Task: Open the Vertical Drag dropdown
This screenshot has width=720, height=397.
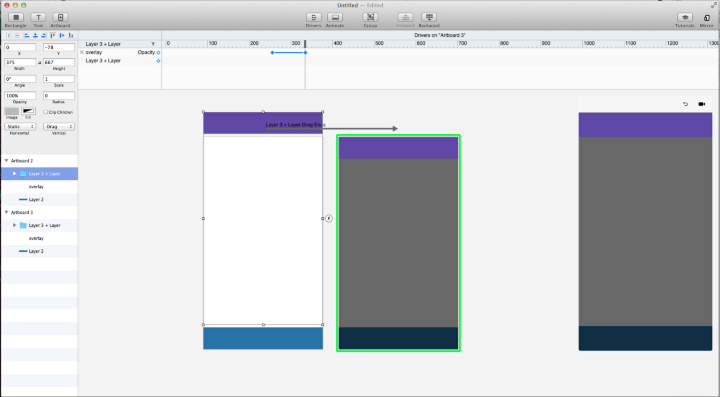Action: click(x=59, y=127)
